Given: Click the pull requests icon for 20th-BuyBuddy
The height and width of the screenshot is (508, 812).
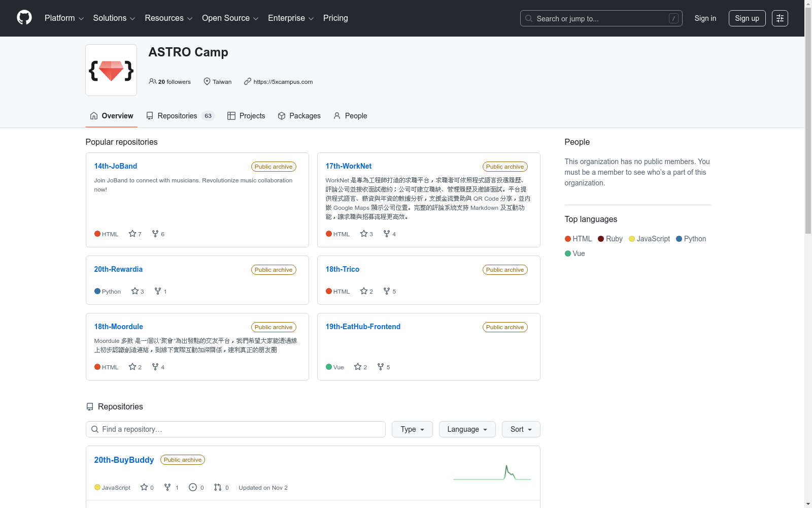Looking at the screenshot, I should point(218,487).
